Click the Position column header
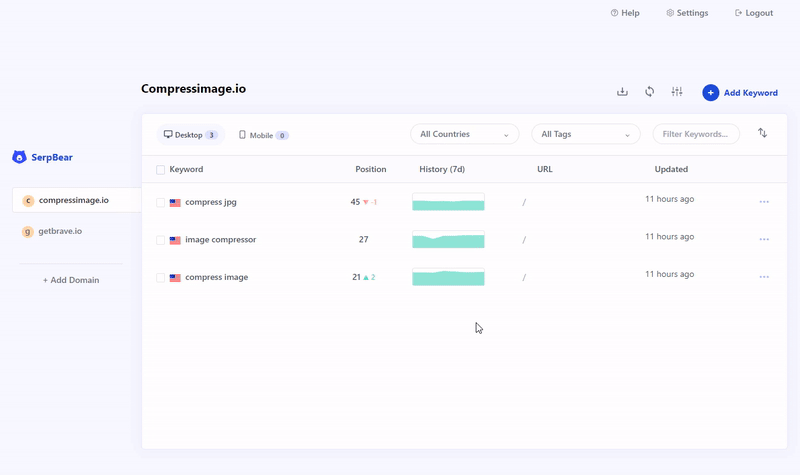 (x=370, y=169)
